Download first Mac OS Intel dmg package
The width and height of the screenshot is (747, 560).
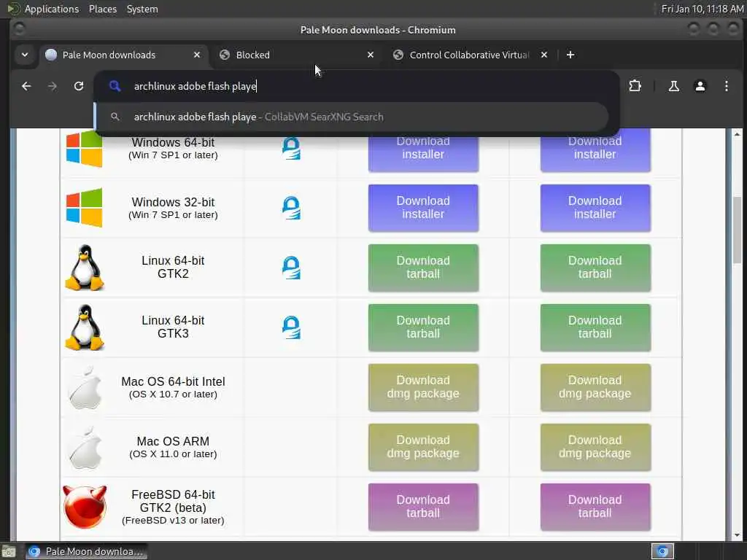(423, 388)
